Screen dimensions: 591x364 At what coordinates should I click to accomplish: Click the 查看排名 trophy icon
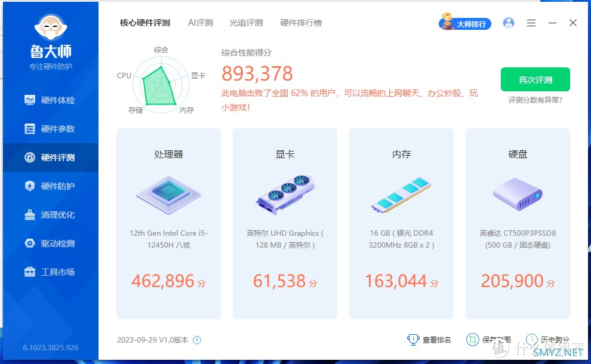(413, 340)
